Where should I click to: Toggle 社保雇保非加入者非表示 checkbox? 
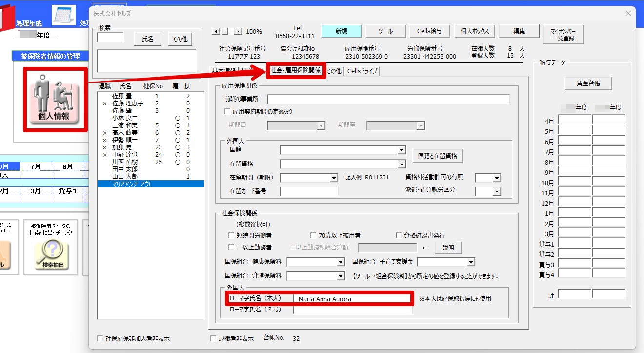click(x=101, y=338)
